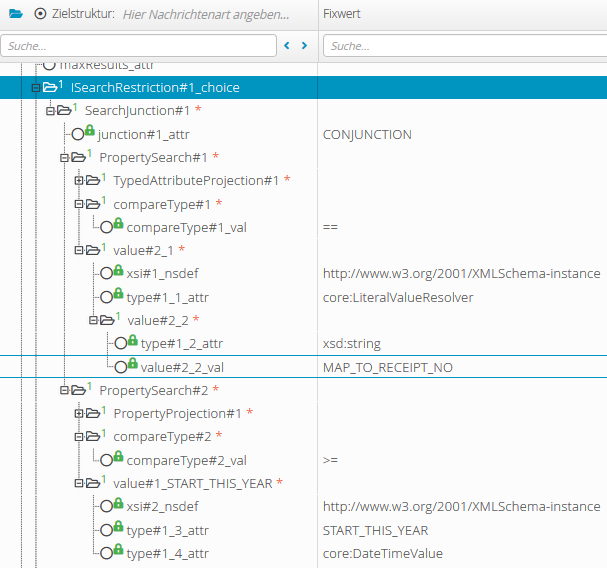Click the next search result arrow
The height and width of the screenshot is (568, 607).
(305, 46)
